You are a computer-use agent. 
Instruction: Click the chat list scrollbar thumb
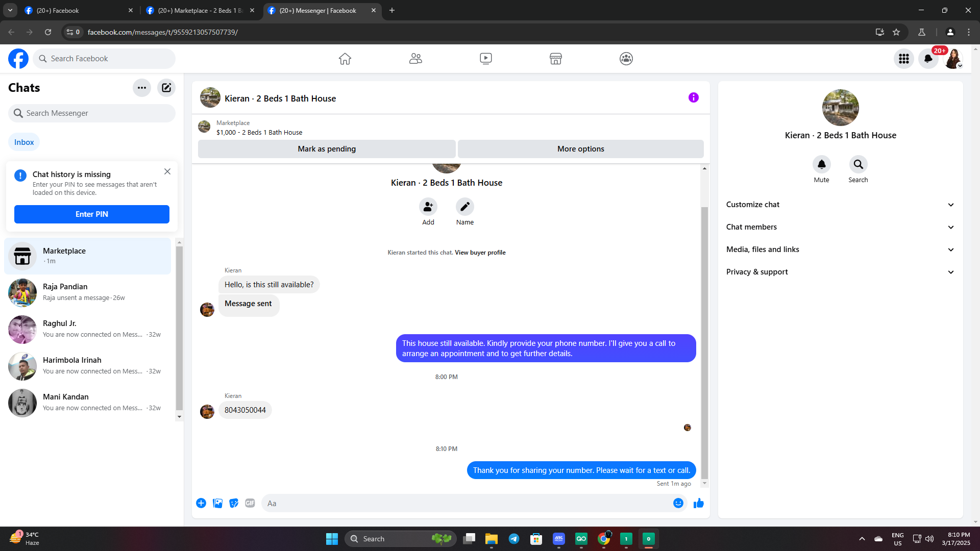coord(179,328)
